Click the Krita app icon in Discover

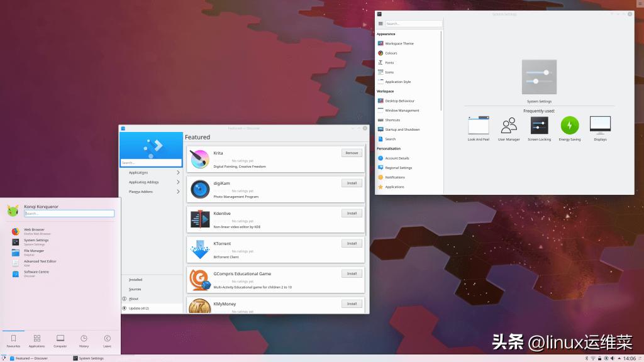(199, 159)
